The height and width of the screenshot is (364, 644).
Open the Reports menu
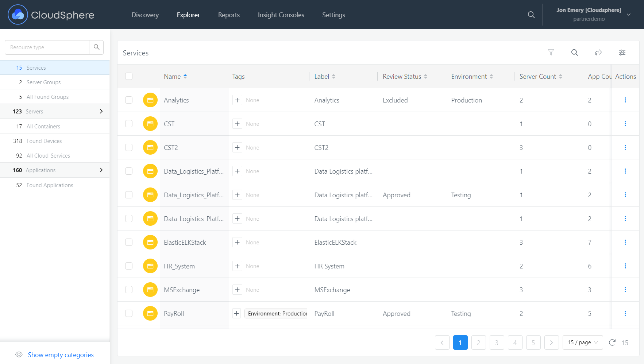point(229,15)
